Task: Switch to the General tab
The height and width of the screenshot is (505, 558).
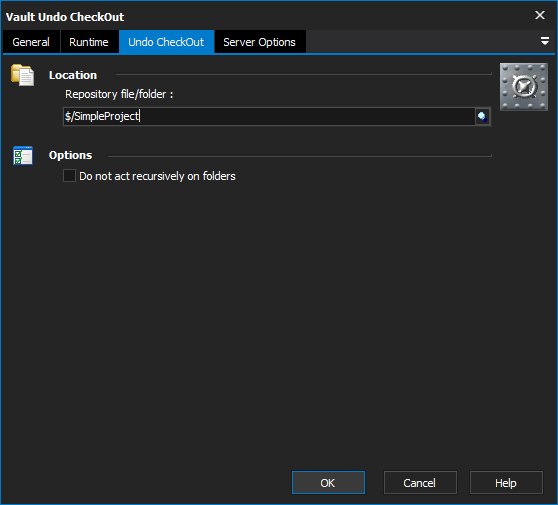Action: 31,42
